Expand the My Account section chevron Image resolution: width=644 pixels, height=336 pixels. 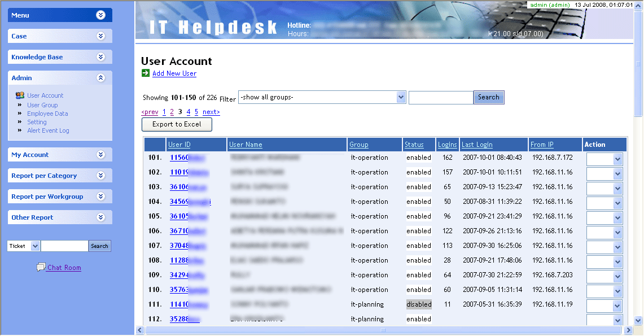pyautogui.click(x=101, y=155)
